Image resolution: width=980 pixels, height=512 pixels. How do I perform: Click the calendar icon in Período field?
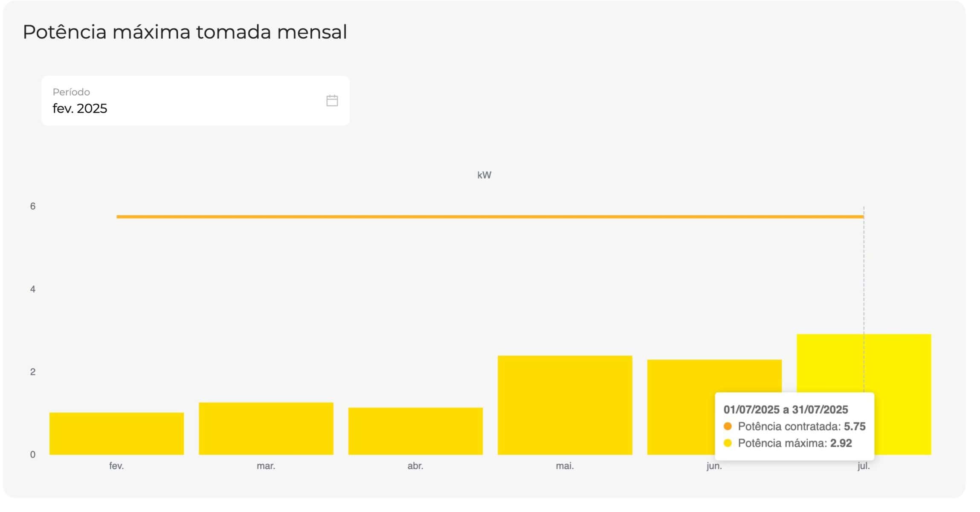tap(332, 101)
